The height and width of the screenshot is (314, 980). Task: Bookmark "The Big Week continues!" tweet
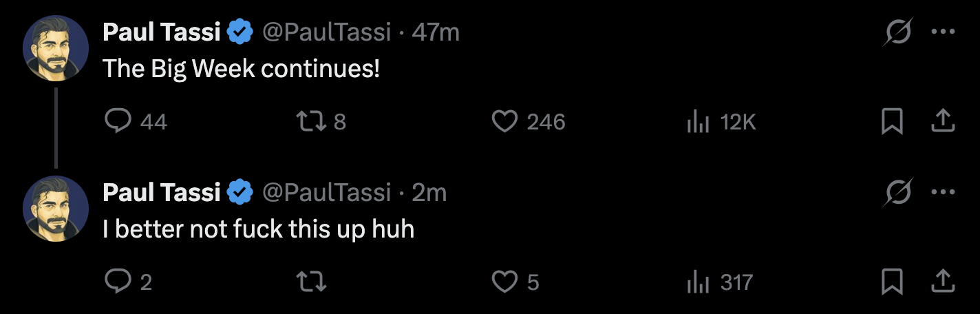click(892, 122)
